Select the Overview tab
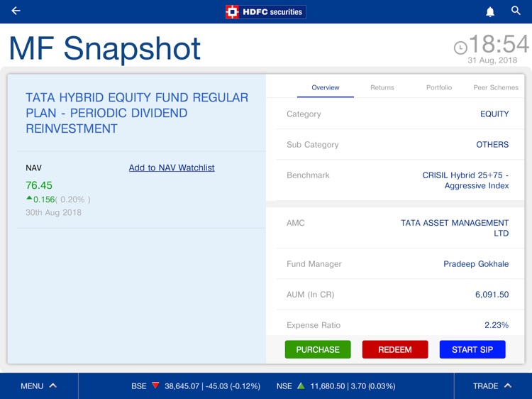The width and height of the screenshot is (532, 399). point(326,87)
